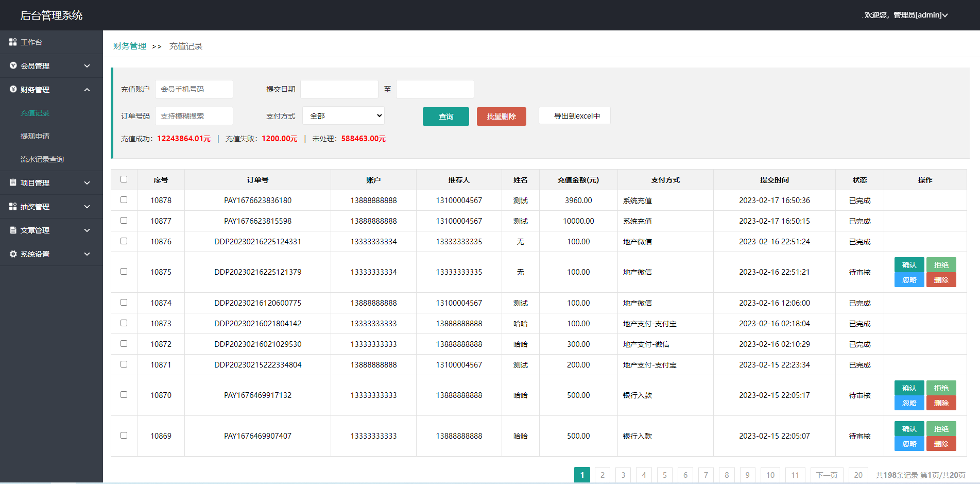Go to page 2 in pagination
980x484 pixels.
pyautogui.click(x=602, y=475)
